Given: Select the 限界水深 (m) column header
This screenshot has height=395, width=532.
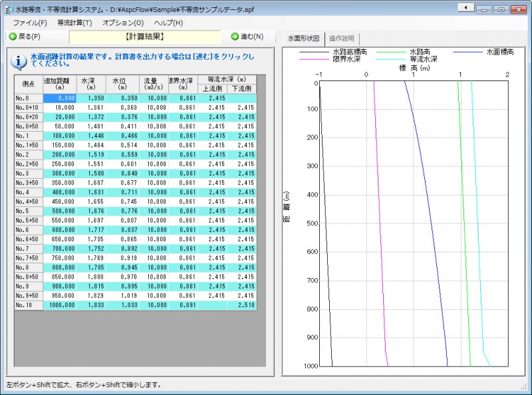Looking at the screenshot, I should 183,84.
